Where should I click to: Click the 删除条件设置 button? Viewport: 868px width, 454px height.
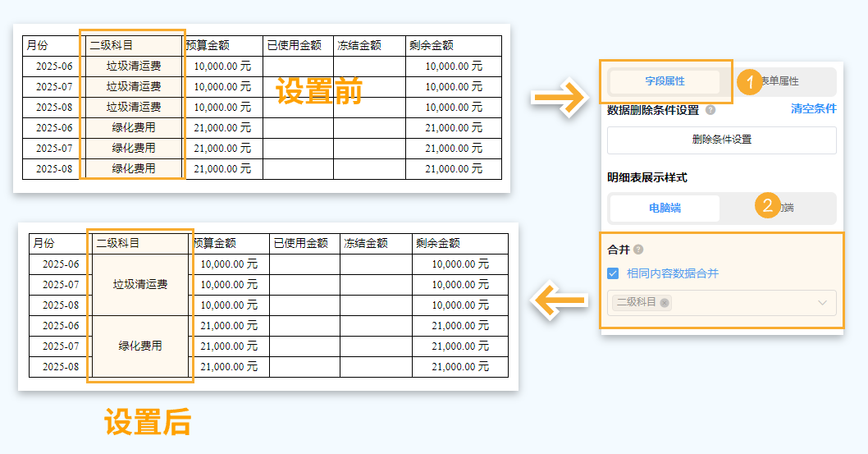pyautogui.click(x=721, y=140)
